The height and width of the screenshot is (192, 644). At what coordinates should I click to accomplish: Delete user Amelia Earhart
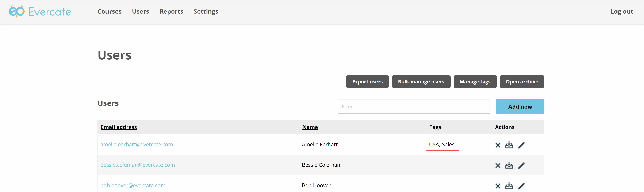pos(498,145)
